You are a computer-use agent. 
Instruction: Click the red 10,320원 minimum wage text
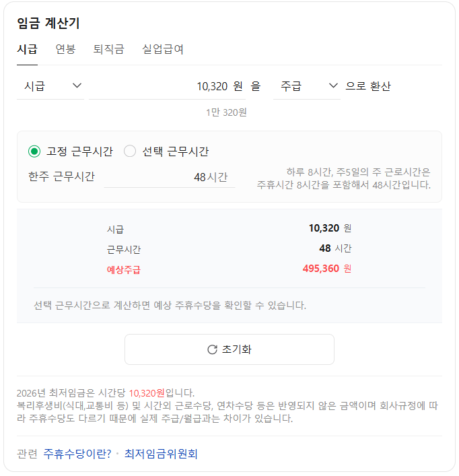coord(147,393)
